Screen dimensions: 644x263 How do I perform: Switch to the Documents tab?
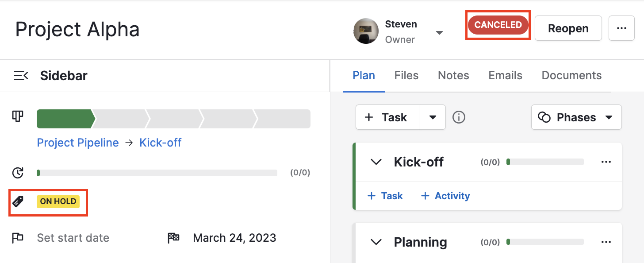click(571, 75)
